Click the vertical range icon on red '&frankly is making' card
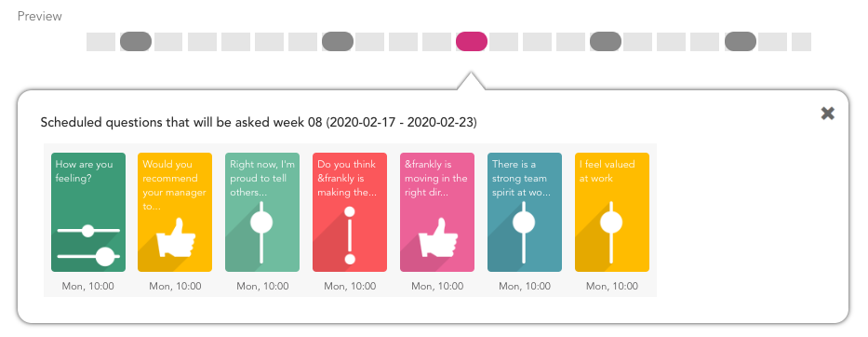This screenshot has width=868, height=337. (349, 235)
